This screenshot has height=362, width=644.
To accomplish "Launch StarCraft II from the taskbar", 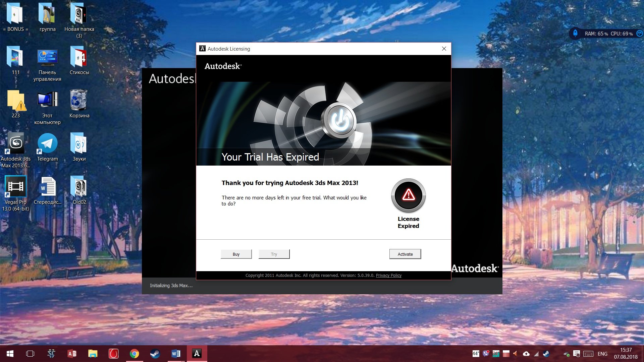I will click(x=51, y=354).
